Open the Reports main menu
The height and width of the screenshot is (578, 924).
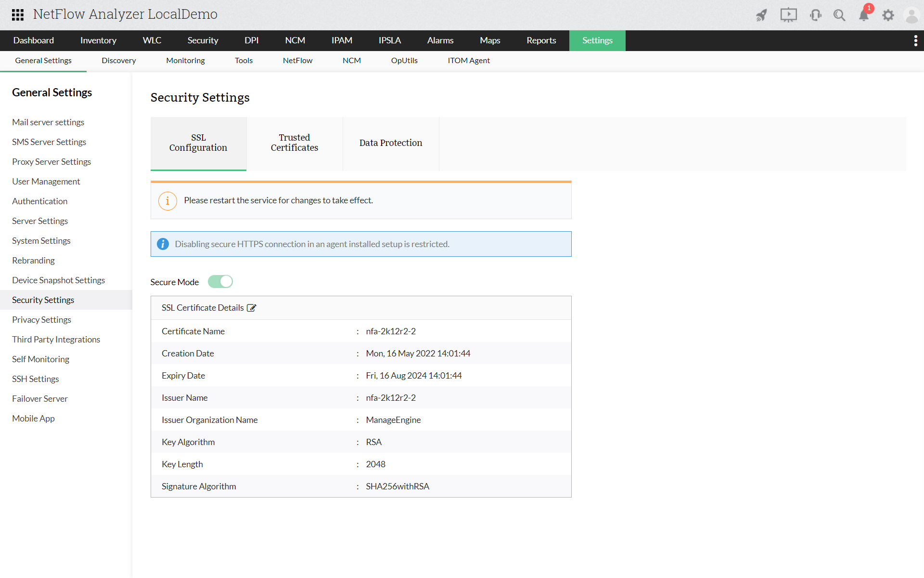pos(541,40)
